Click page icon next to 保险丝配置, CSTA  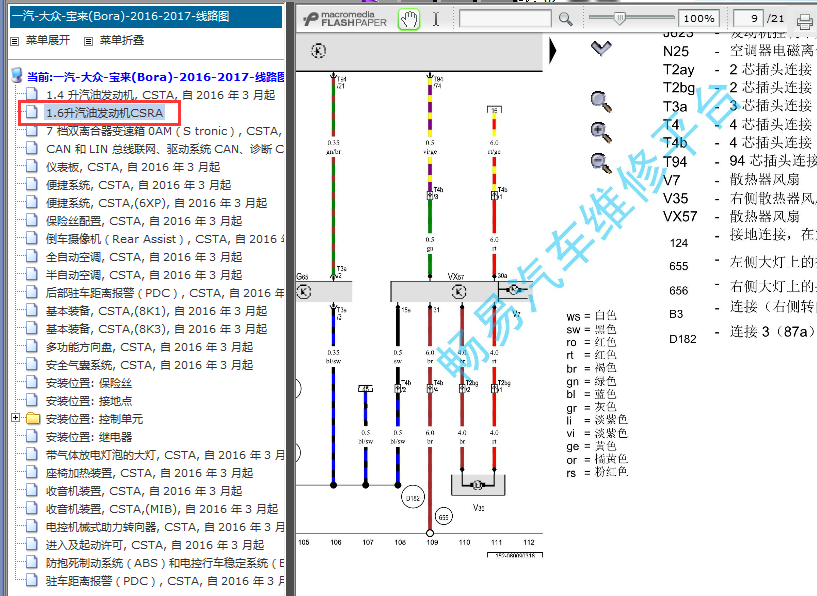tap(32, 220)
